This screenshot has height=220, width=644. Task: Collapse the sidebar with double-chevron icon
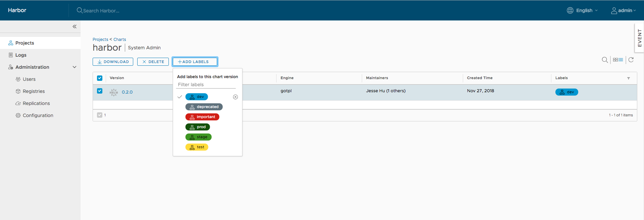click(75, 26)
